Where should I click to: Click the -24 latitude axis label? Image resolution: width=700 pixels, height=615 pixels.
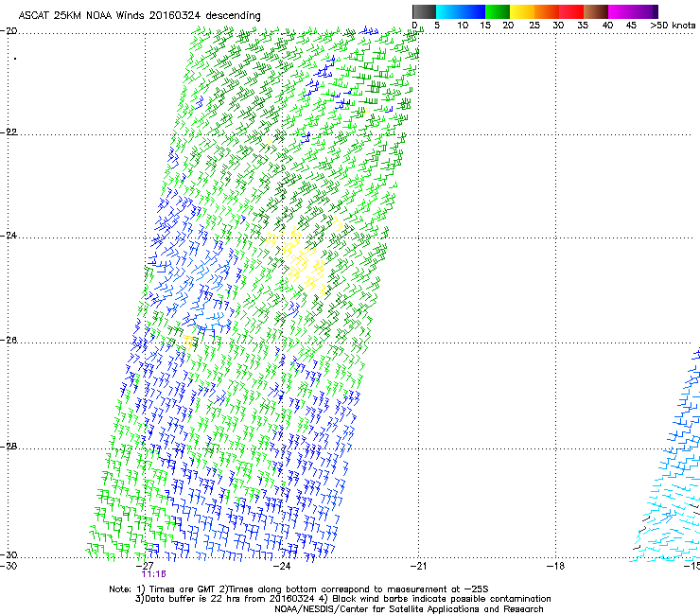(x=9, y=236)
